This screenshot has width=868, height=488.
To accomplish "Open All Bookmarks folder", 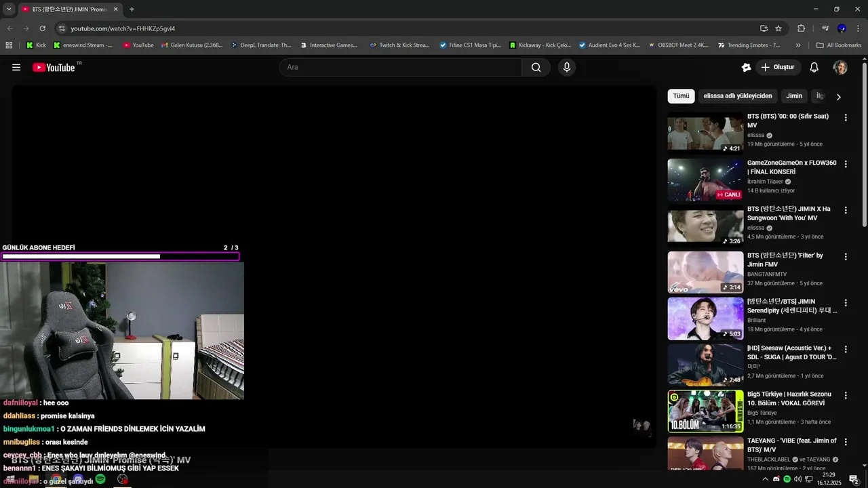I will 839,45.
